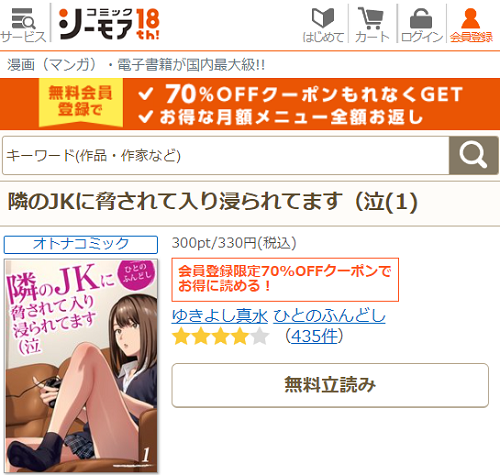Click the yellow 無料会員登録で badge
This screenshot has height=475, width=500.
pos(81,102)
